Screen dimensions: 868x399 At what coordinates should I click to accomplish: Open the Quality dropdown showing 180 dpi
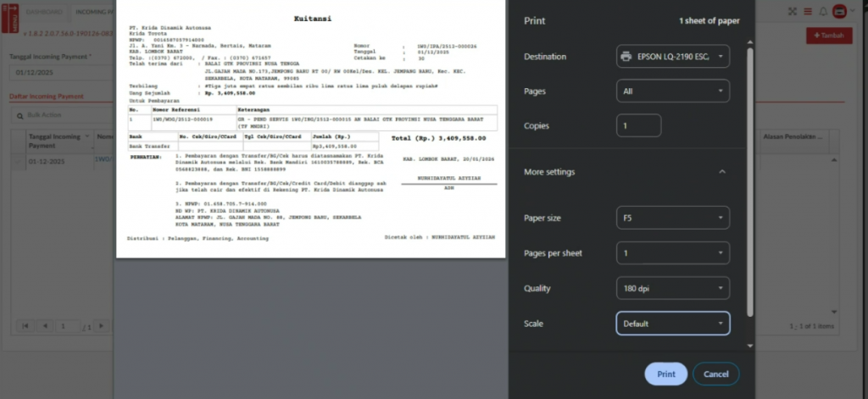tap(672, 288)
